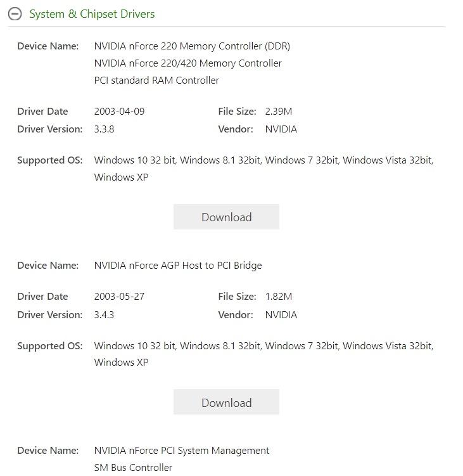
Task: Click the 2.39M file size value
Action: [x=279, y=112]
